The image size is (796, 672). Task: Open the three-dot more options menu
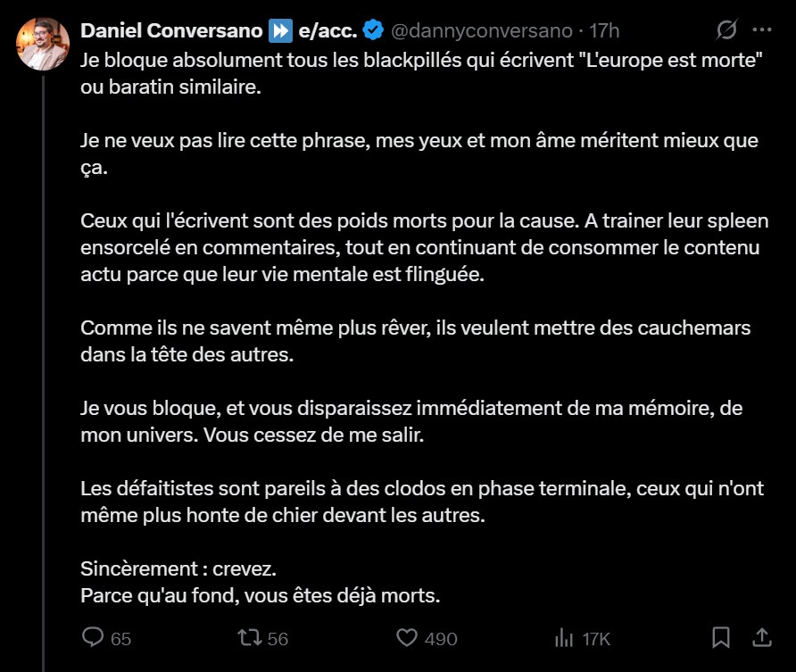[762, 30]
